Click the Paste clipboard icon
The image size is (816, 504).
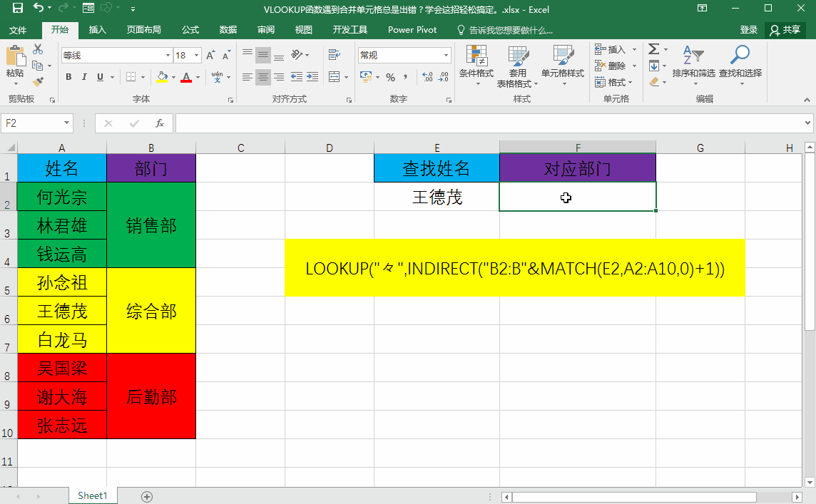(x=16, y=56)
